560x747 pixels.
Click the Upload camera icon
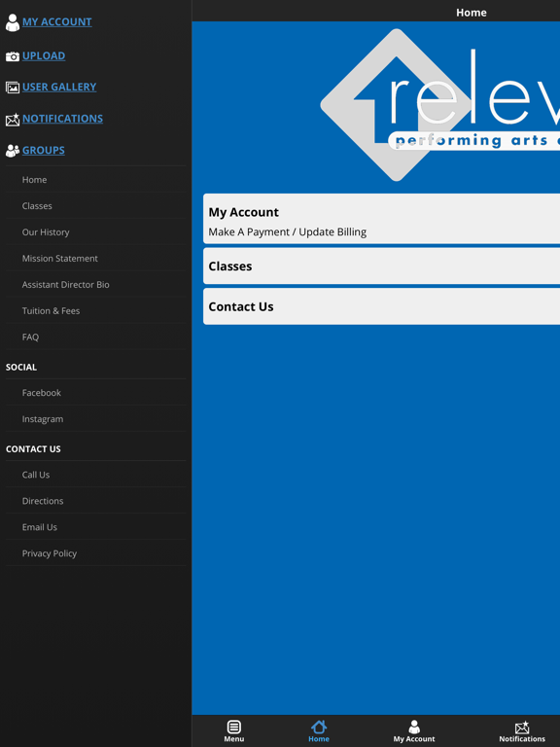tap(13, 56)
